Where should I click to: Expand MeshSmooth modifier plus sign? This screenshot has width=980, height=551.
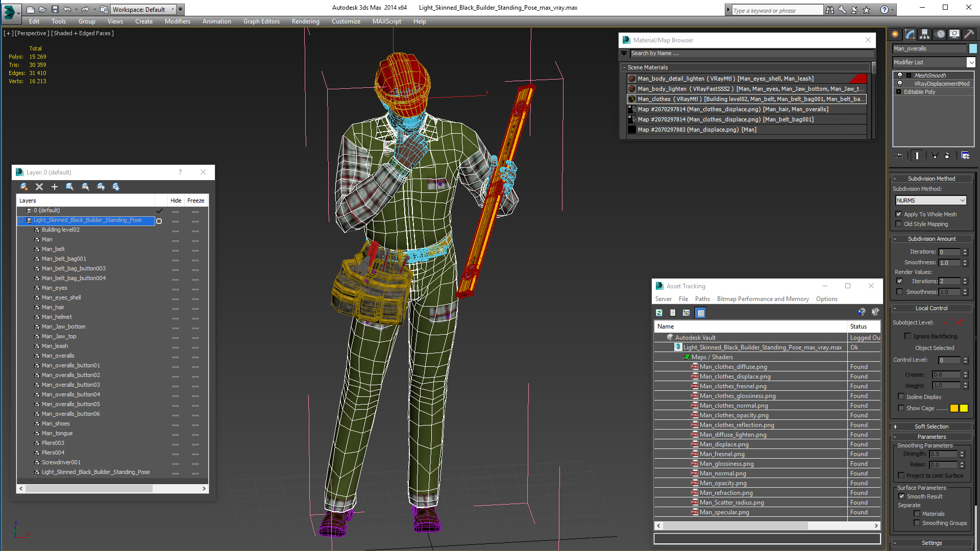(909, 76)
